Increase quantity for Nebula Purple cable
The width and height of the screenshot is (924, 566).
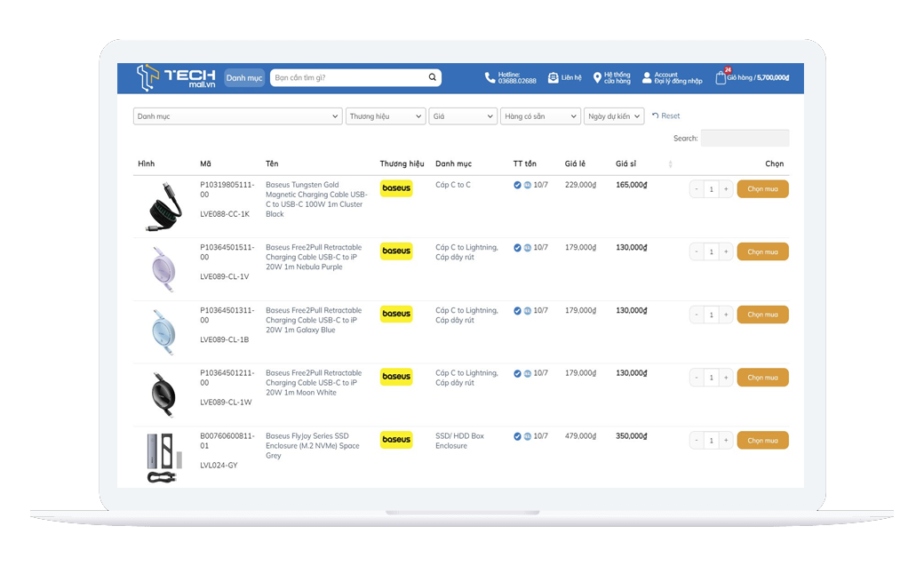point(726,251)
